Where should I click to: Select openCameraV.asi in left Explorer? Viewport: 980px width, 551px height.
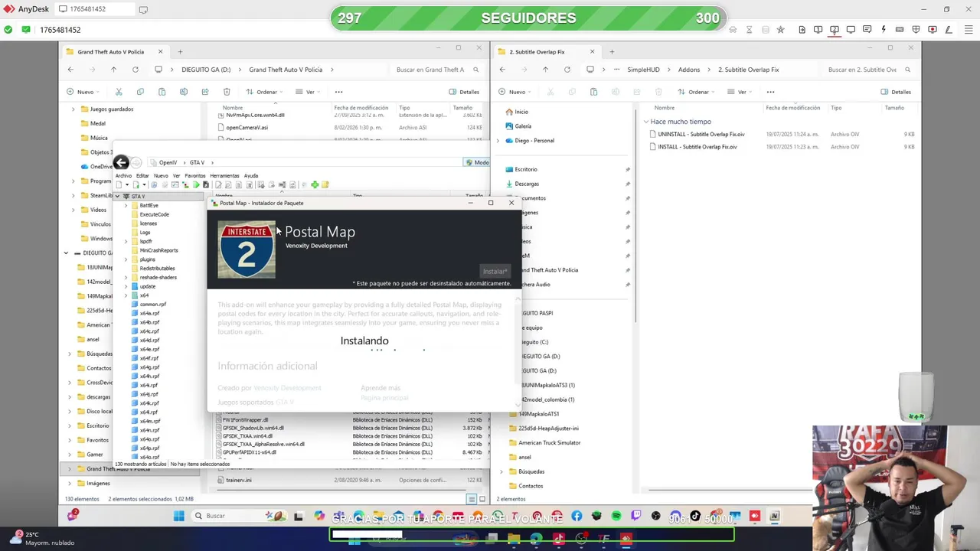pos(247,128)
